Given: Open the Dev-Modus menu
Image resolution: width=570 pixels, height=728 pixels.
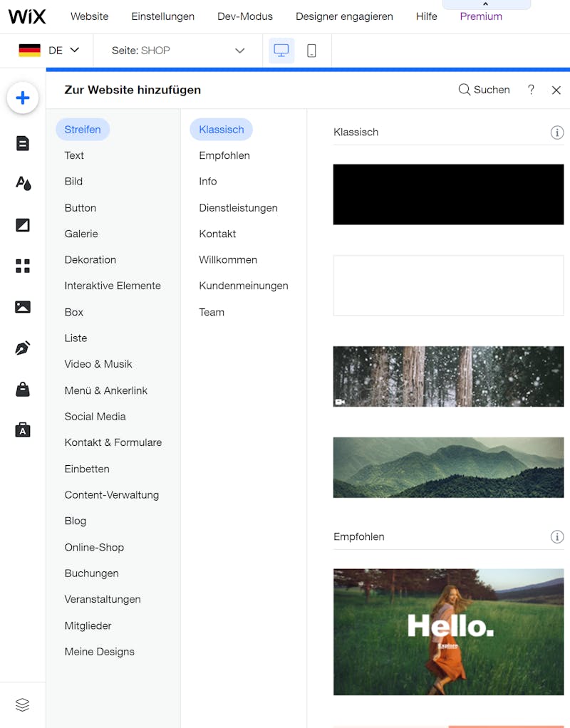Looking at the screenshot, I should tap(245, 16).
